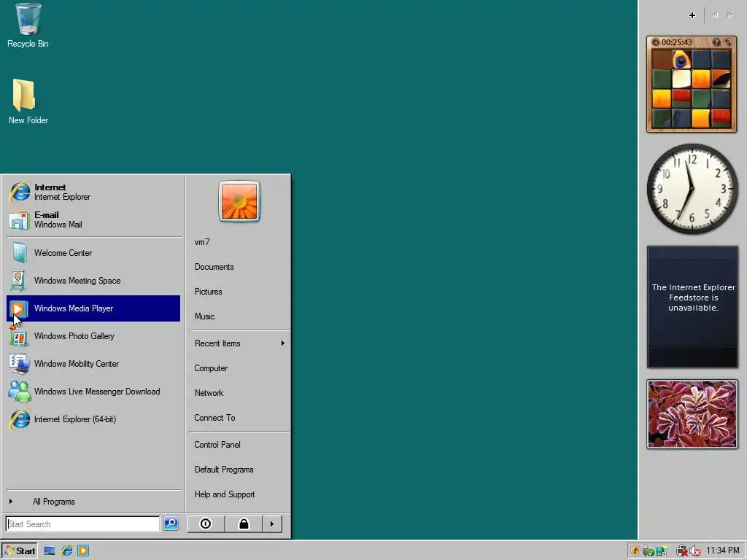Open Windows Mail E-mail entry
Image resolution: width=747 pixels, height=560 pixels.
[93, 219]
